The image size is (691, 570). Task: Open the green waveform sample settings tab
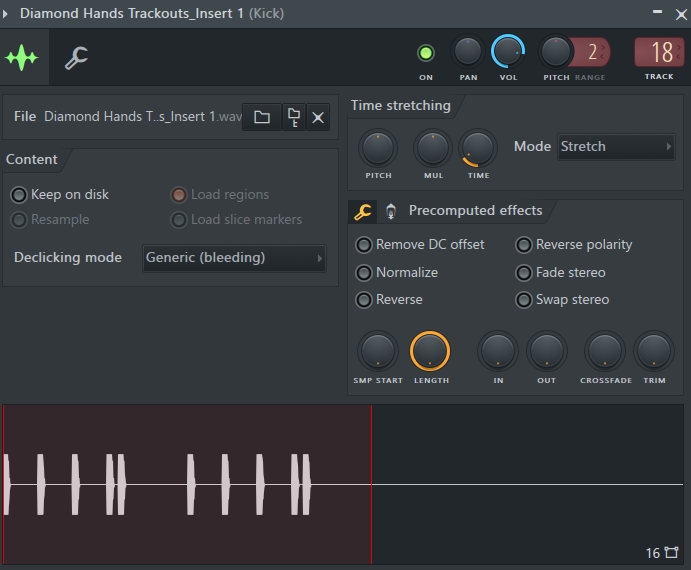coord(22,57)
